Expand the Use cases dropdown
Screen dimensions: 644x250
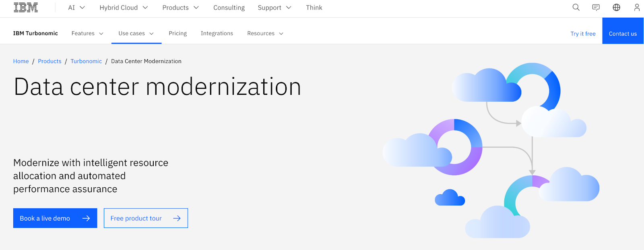click(136, 33)
